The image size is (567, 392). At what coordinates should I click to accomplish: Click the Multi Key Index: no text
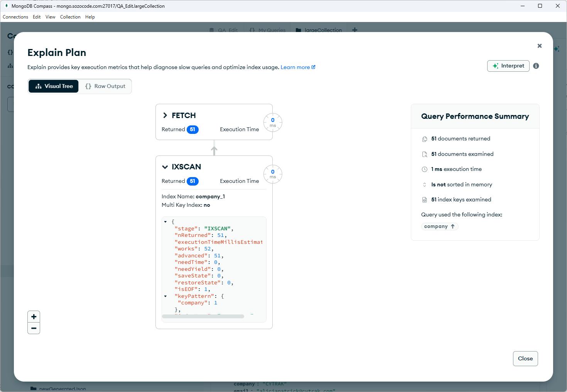[186, 205]
